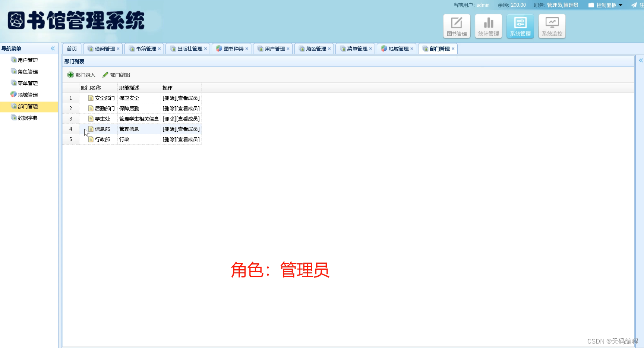
Task: Select the cell 保卫安全
Action: pyautogui.click(x=139, y=98)
